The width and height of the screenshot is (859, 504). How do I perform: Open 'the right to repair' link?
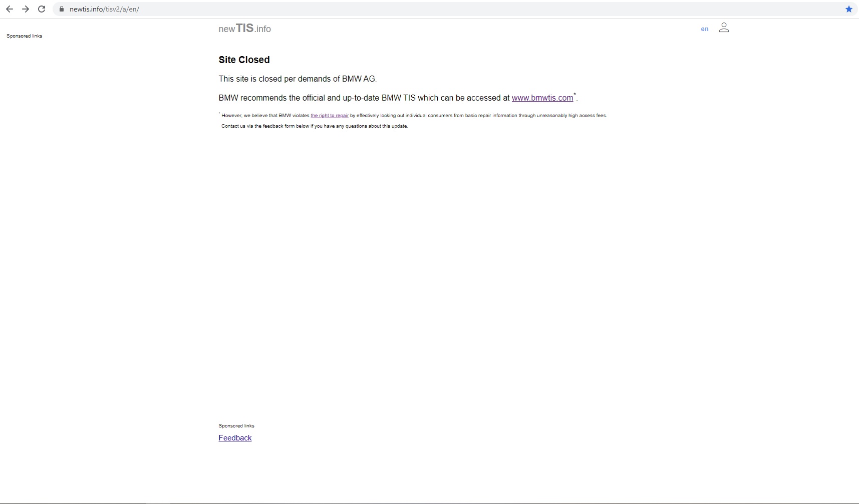point(330,116)
